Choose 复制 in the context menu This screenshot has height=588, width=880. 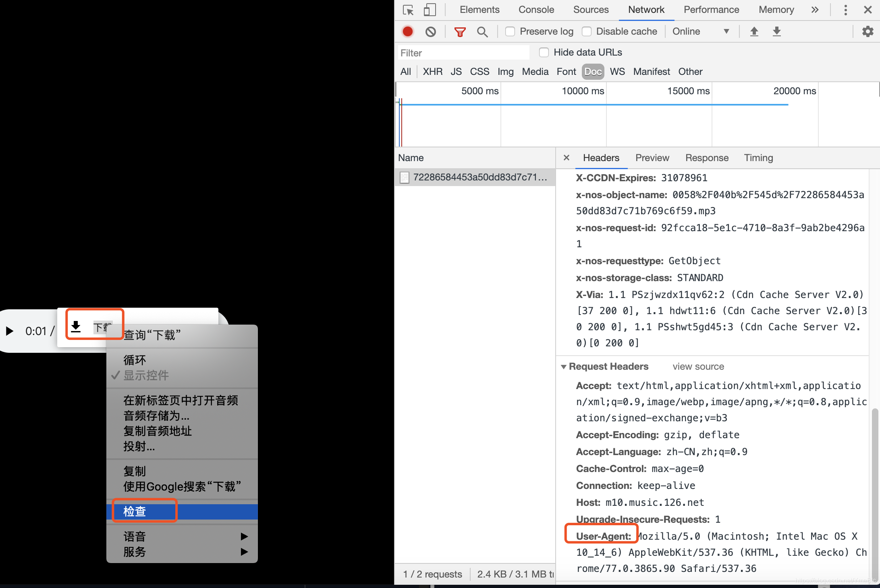click(182, 471)
